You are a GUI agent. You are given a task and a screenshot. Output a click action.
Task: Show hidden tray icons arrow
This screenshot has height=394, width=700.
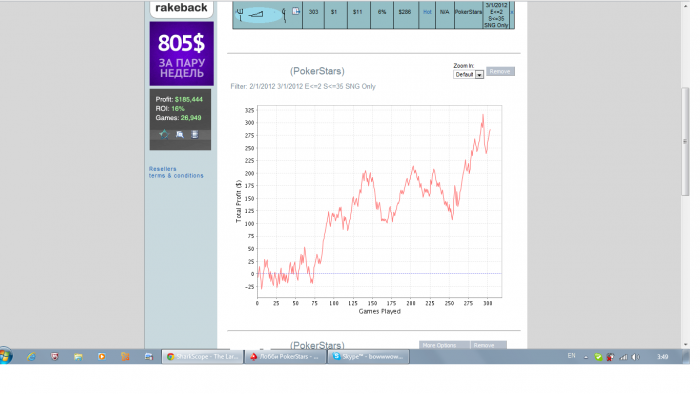point(586,357)
